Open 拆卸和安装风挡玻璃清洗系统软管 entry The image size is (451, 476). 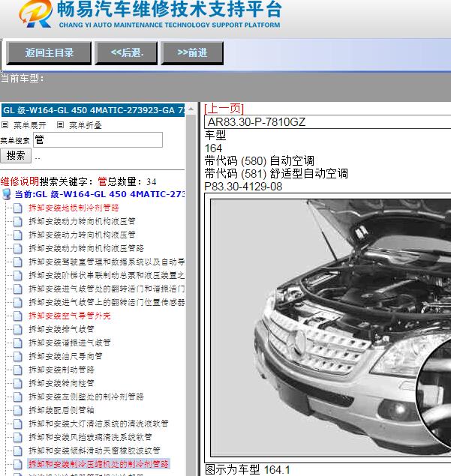point(90,437)
